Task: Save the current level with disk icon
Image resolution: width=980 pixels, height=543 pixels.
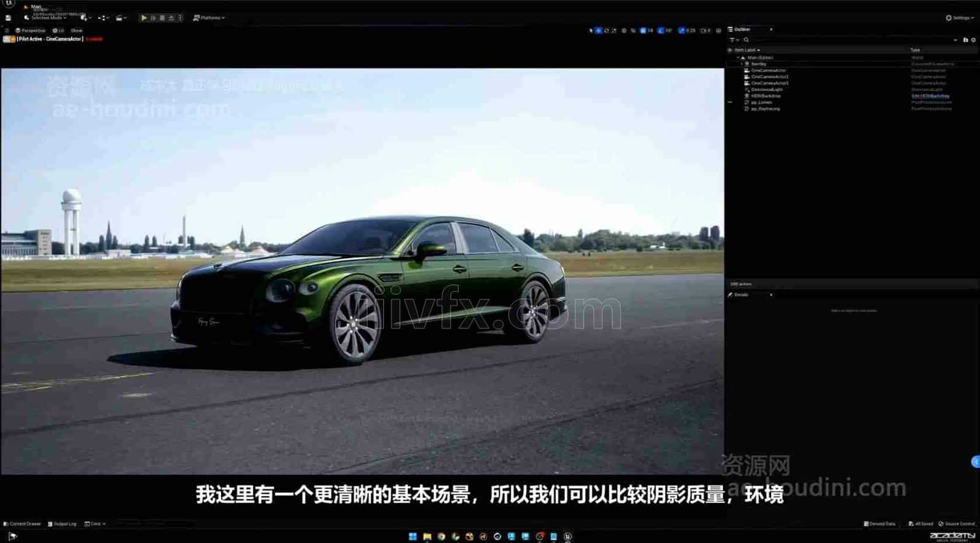Action: (x=8, y=18)
